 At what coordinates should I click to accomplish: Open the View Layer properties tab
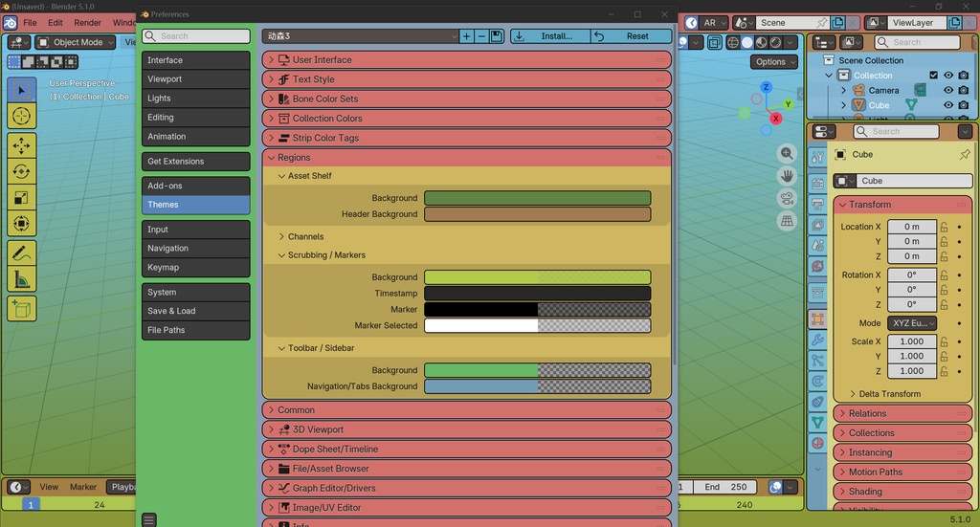(817, 224)
